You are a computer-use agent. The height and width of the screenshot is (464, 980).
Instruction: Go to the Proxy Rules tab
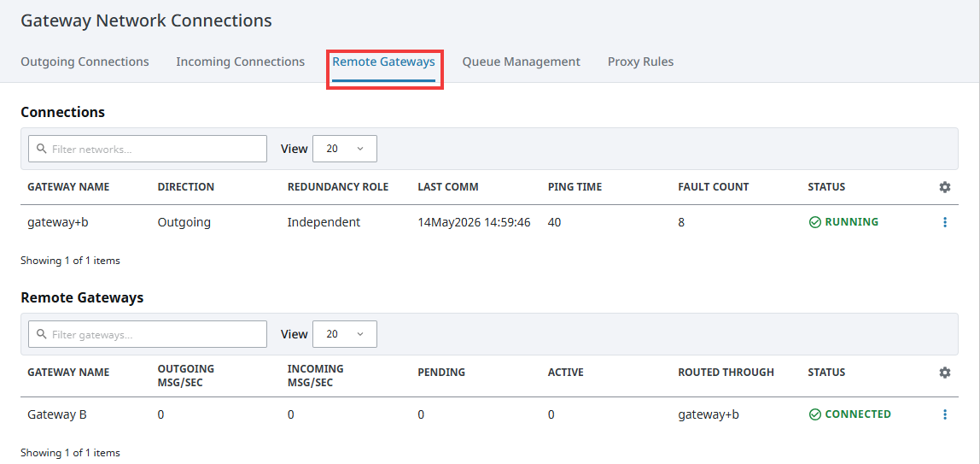point(640,62)
